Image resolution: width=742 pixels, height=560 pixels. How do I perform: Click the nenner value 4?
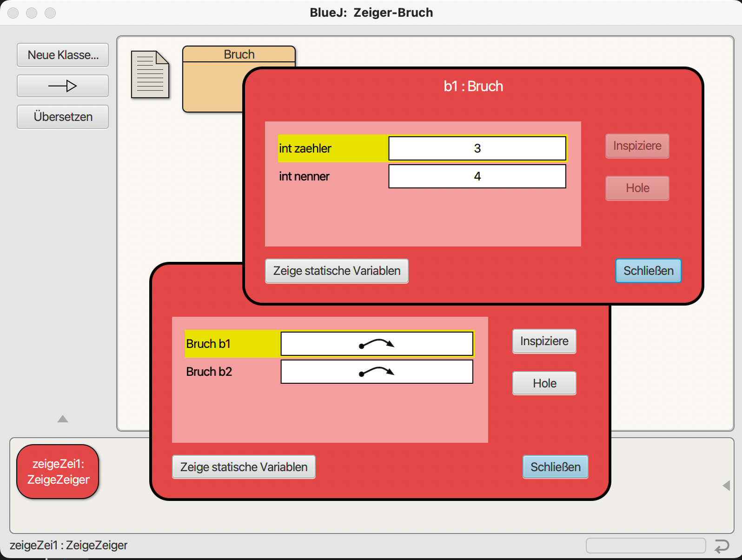click(477, 176)
